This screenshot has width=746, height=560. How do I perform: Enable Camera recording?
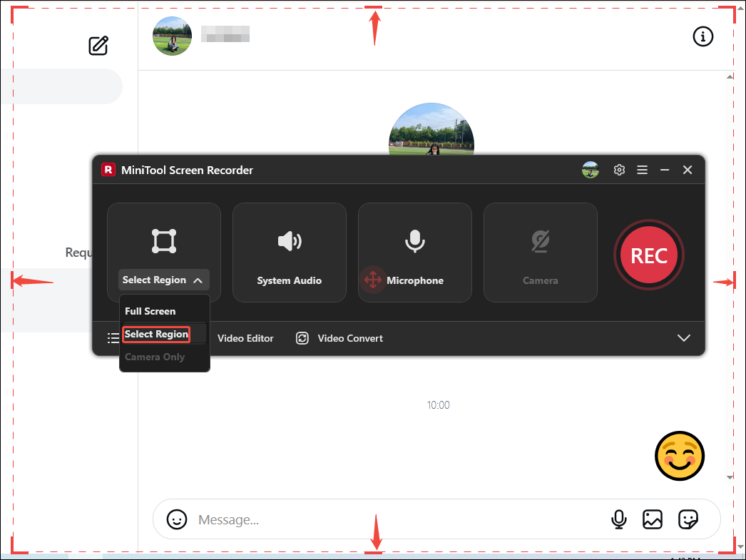pos(540,252)
